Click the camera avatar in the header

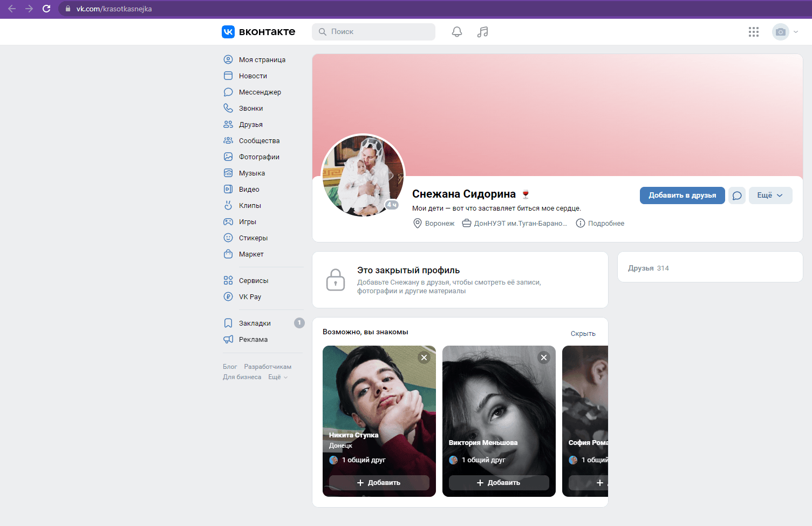pos(780,32)
